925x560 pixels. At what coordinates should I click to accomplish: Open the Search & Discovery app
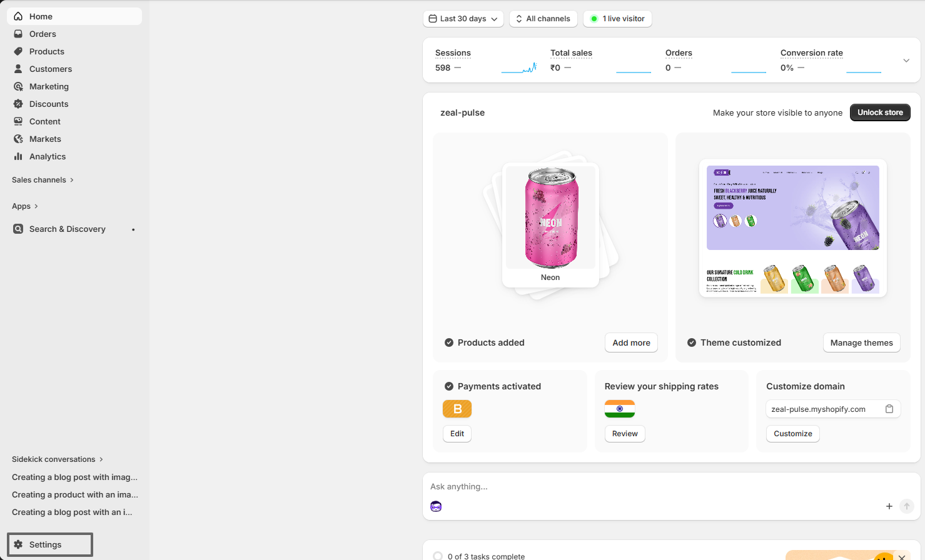(x=68, y=229)
